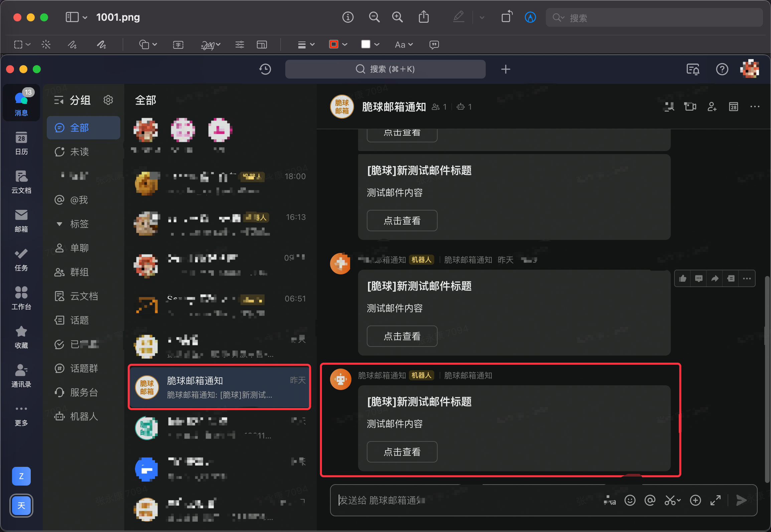771x532 pixels.
Task: Click the rotate icon in Preview toolbar
Action: [x=507, y=17]
